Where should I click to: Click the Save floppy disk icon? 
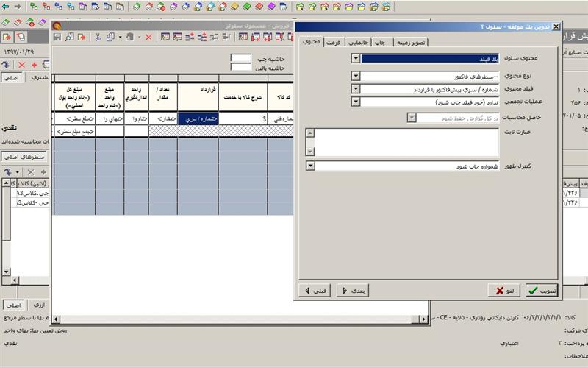tap(57, 37)
